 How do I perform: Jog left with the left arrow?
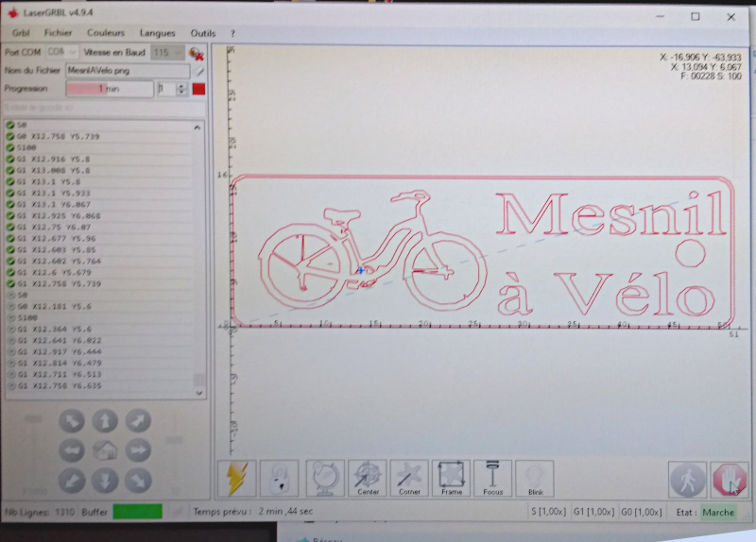(x=72, y=450)
